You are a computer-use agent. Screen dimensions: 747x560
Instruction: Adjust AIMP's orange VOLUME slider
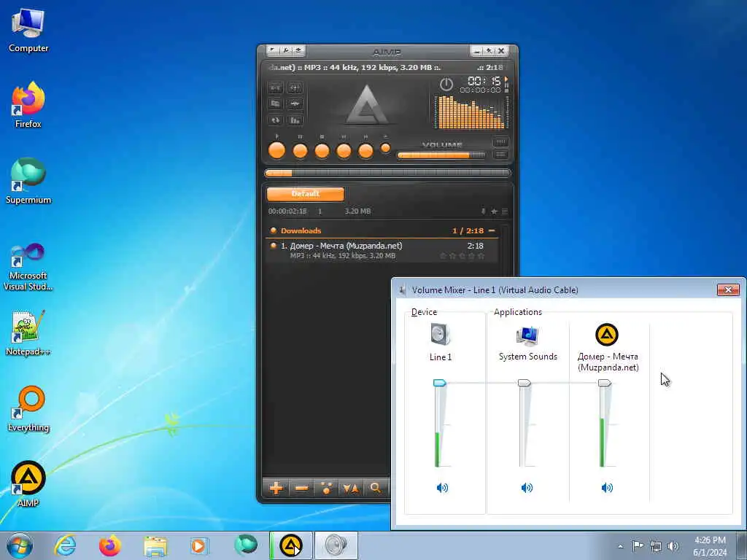pos(441,155)
